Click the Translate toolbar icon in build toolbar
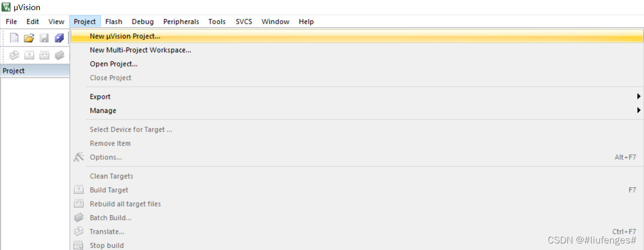The width and height of the screenshot is (644, 250). point(14,55)
